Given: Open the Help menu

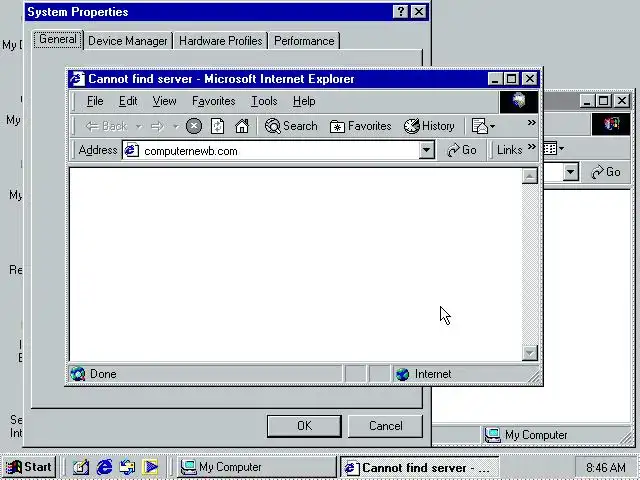Looking at the screenshot, I should point(304,101).
